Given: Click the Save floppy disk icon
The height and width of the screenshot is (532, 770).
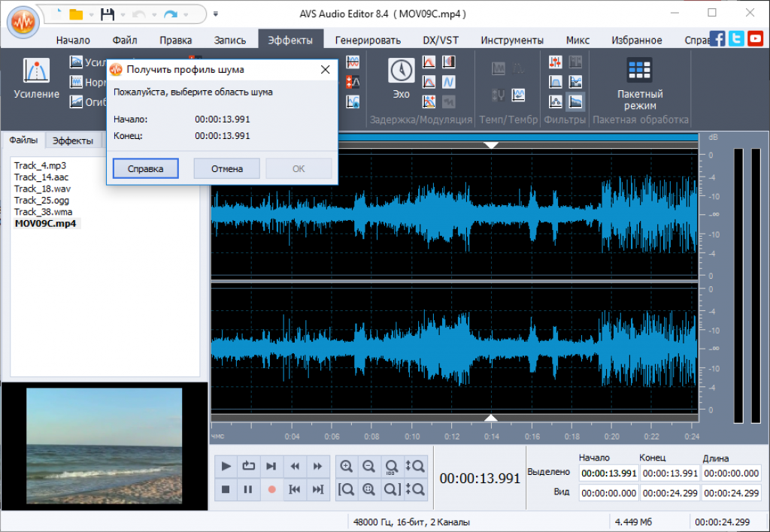Looking at the screenshot, I should (108, 14).
